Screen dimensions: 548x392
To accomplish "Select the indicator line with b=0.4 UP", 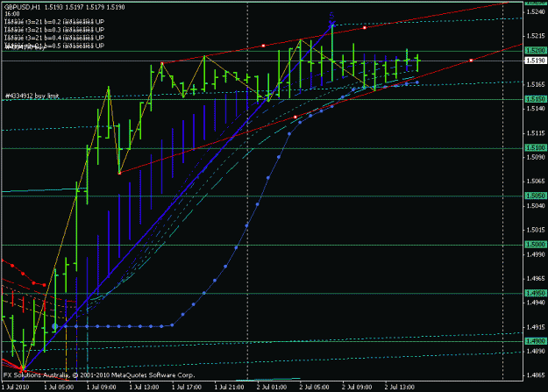I will 54,38.
